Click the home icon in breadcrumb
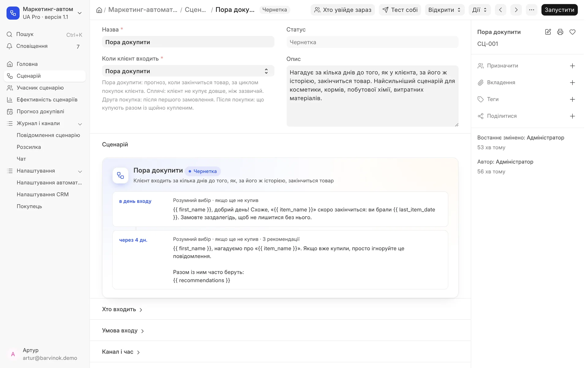 [x=99, y=10]
